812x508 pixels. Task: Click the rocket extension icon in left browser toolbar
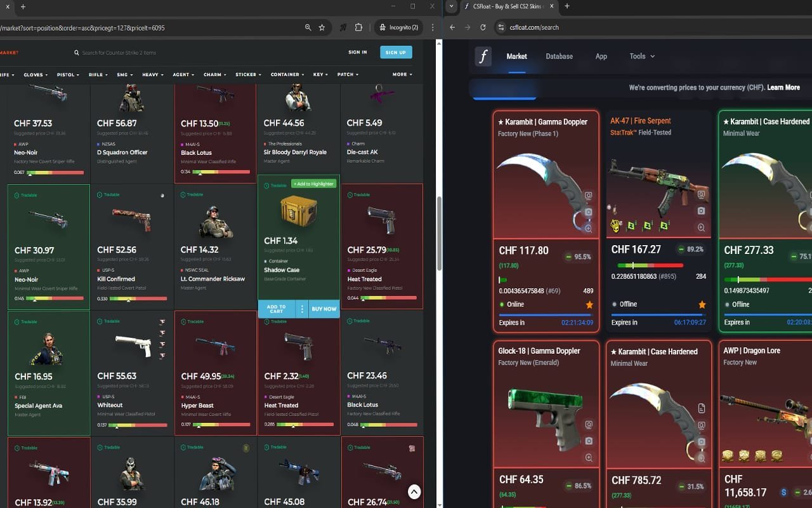tap(343, 28)
